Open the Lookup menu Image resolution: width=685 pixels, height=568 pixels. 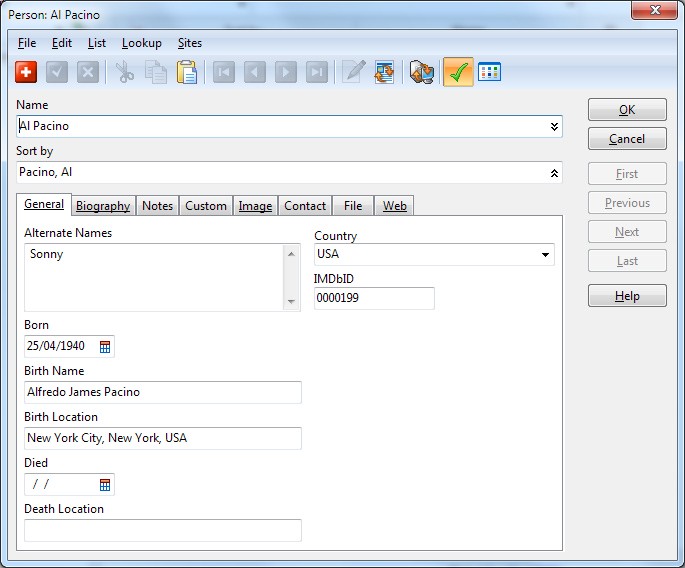coord(141,43)
